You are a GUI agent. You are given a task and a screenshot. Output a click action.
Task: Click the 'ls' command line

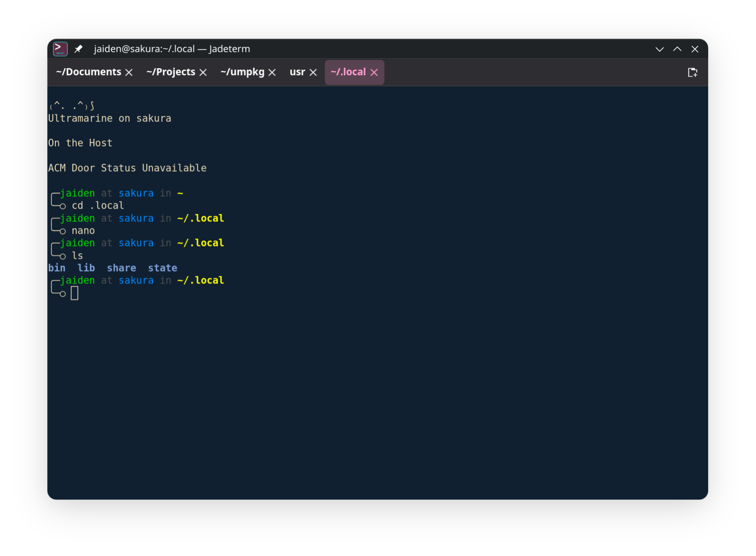tap(78, 256)
